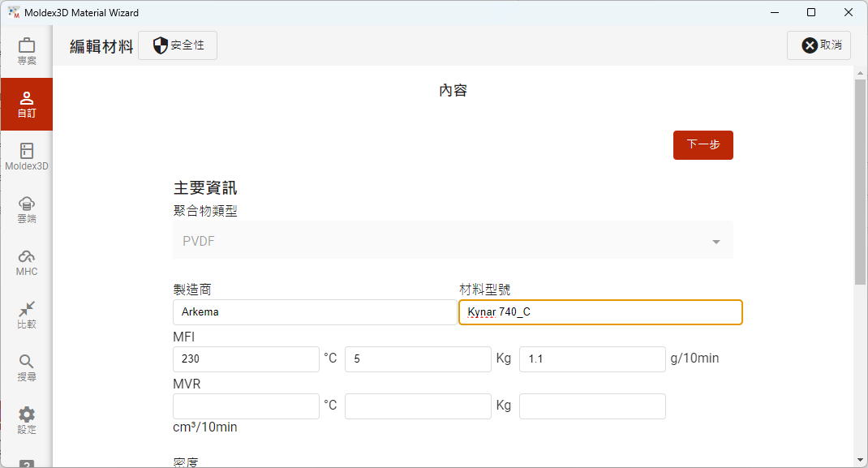The image size is (868, 468).
Task: Open the Moldex3D material bank
Action: (27, 156)
